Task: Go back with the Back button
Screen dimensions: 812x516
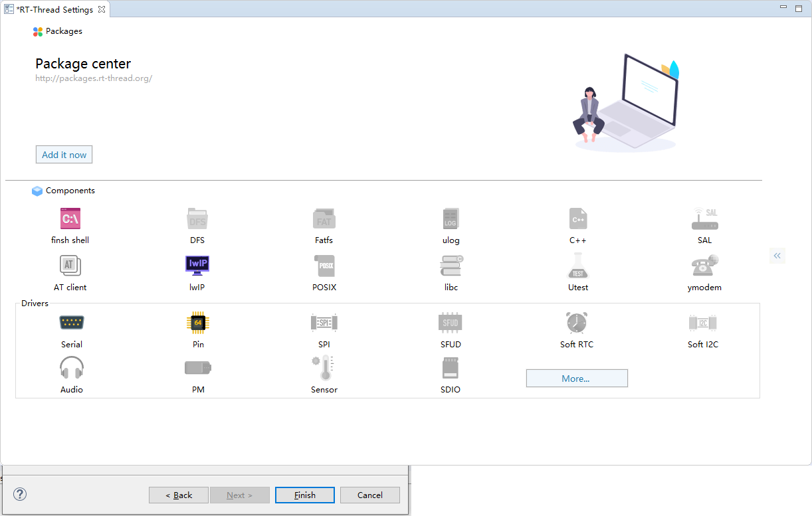Action: 179,495
